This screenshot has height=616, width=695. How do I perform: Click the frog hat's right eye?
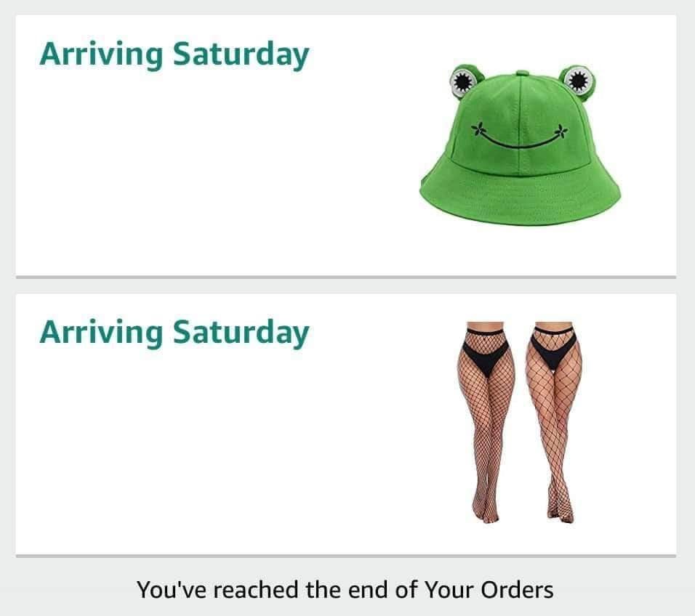(578, 80)
